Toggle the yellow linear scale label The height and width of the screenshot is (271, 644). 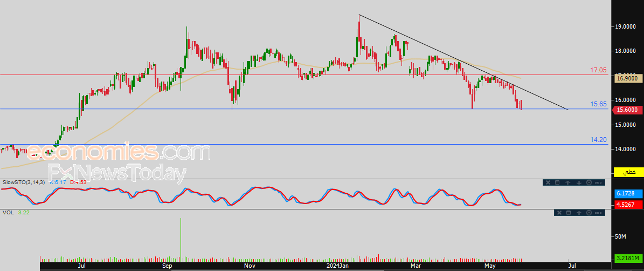(x=627, y=172)
